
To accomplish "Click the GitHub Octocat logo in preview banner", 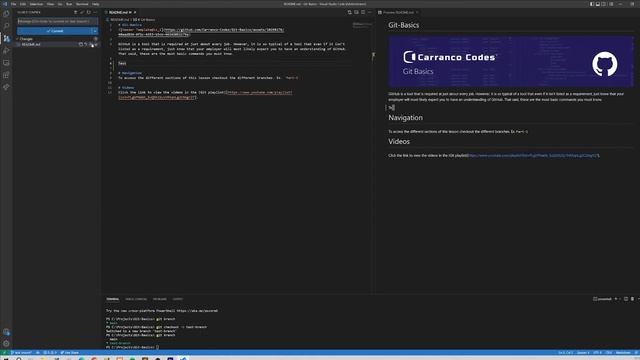I will 604,64.
